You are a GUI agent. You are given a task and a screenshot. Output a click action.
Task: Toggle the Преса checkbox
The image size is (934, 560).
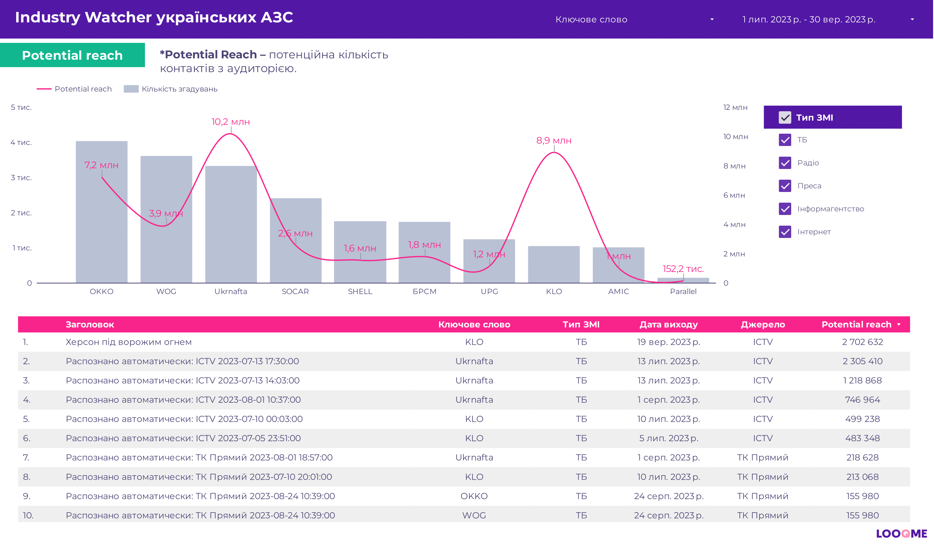(785, 186)
